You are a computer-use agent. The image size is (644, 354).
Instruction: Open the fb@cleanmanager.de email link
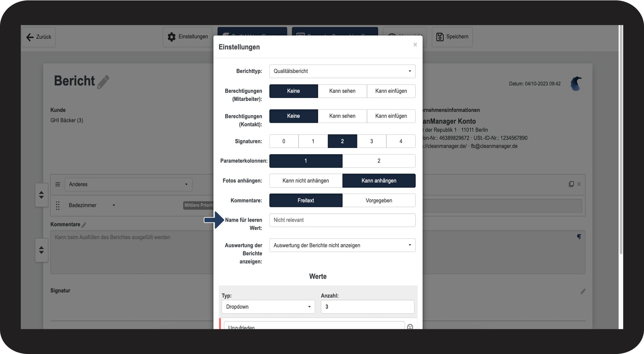[x=494, y=146]
